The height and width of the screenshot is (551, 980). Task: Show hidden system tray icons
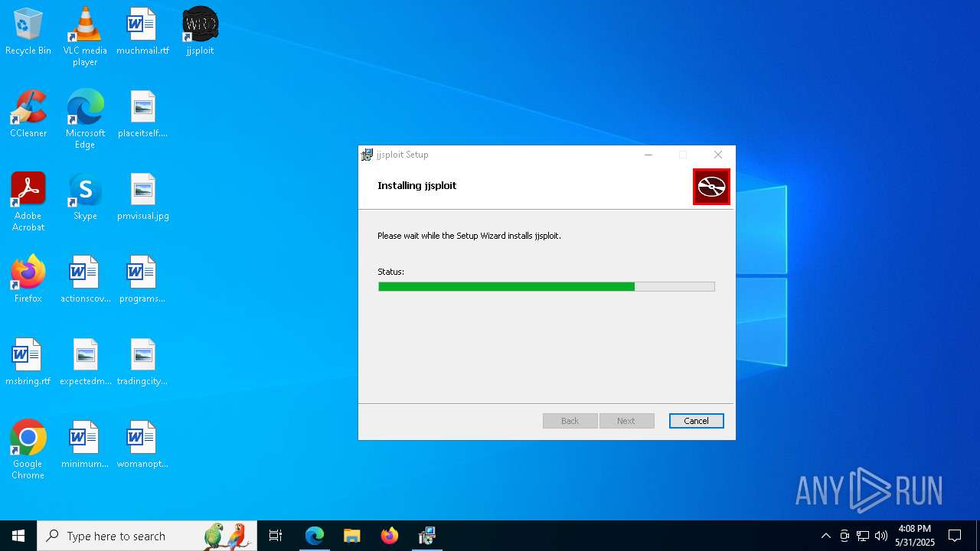[825, 536]
